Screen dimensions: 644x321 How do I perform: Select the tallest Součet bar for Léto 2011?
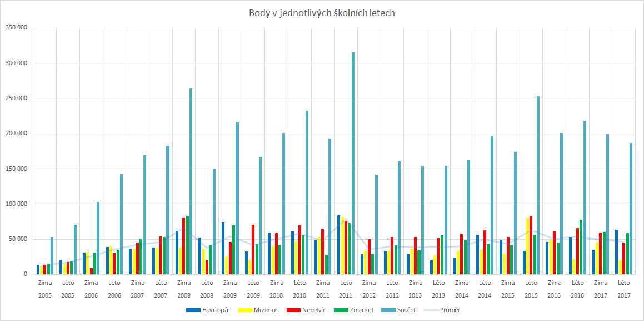(353, 163)
